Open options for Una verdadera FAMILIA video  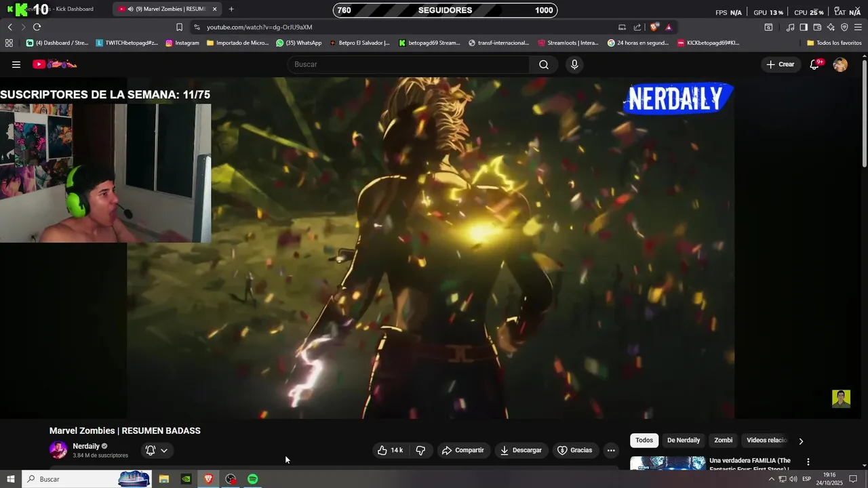pyautogui.click(x=808, y=462)
